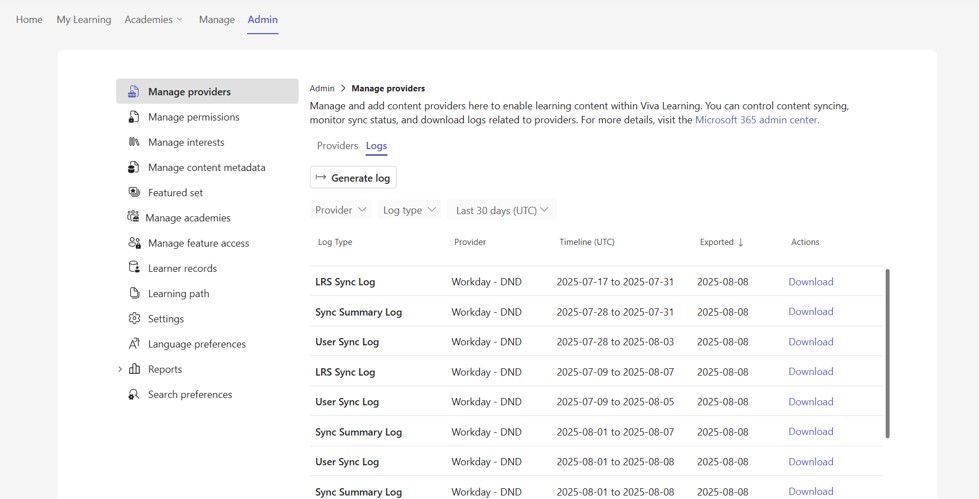Switch to the Providers tab

point(337,146)
